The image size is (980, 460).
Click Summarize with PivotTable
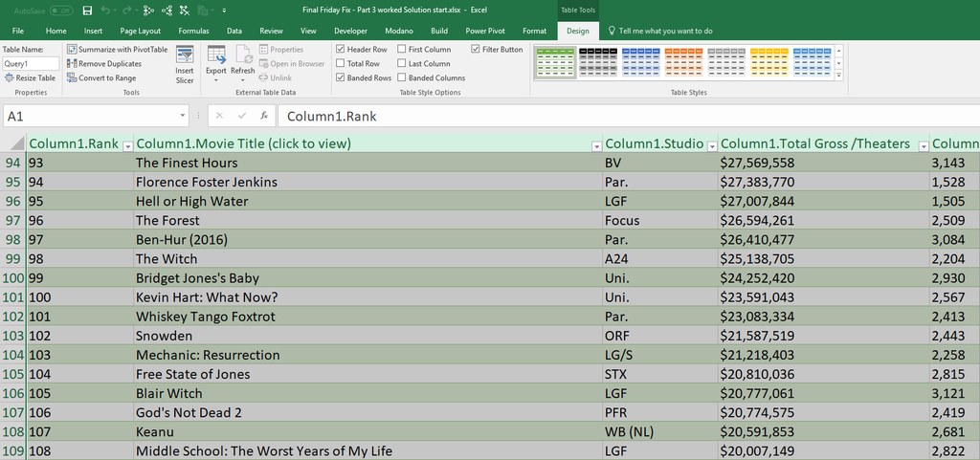pos(118,50)
